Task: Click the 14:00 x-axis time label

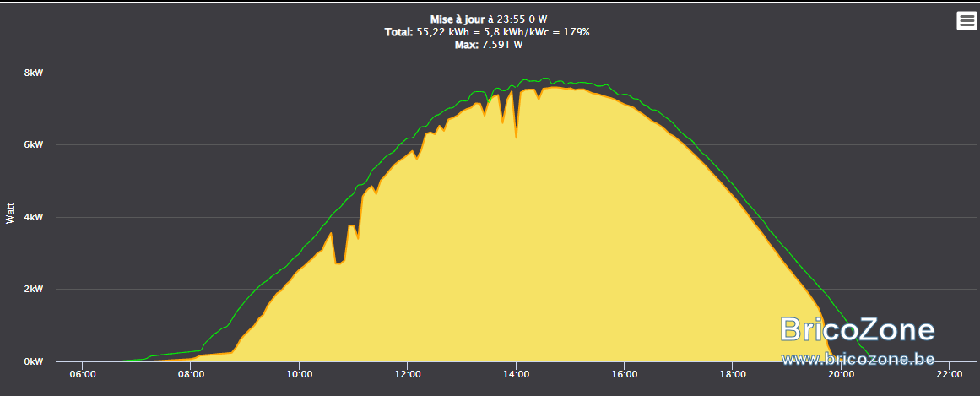Action: 516,374
